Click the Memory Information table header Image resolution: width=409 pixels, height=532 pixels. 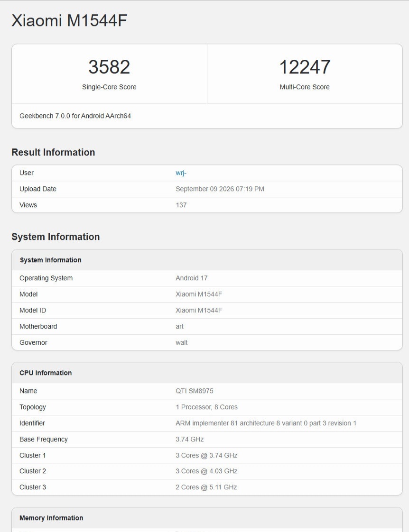[51, 518]
